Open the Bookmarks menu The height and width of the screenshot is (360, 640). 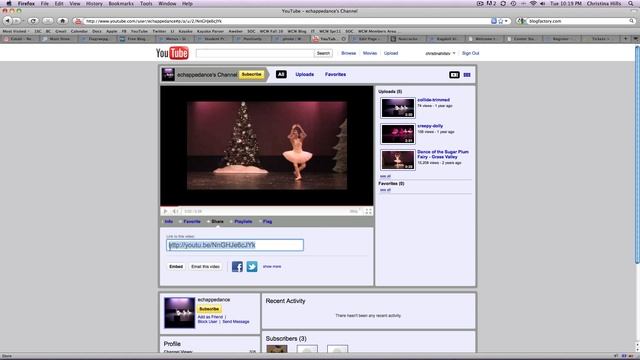121,3
